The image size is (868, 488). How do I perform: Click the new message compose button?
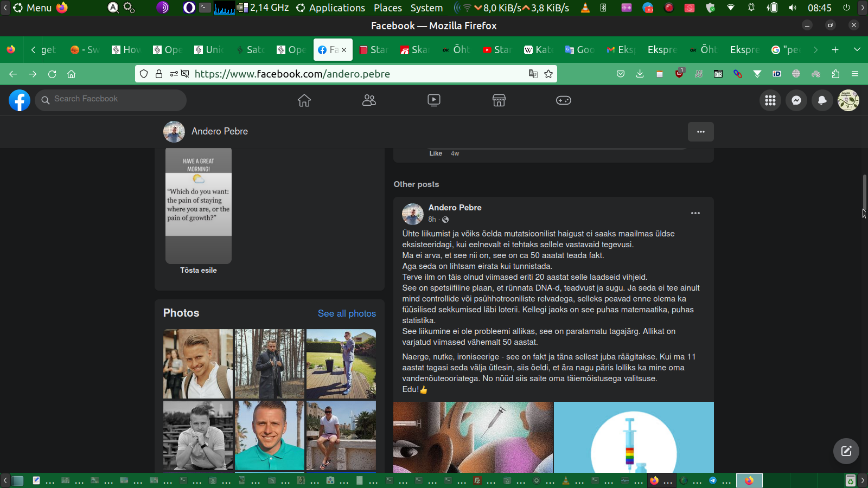point(846,451)
